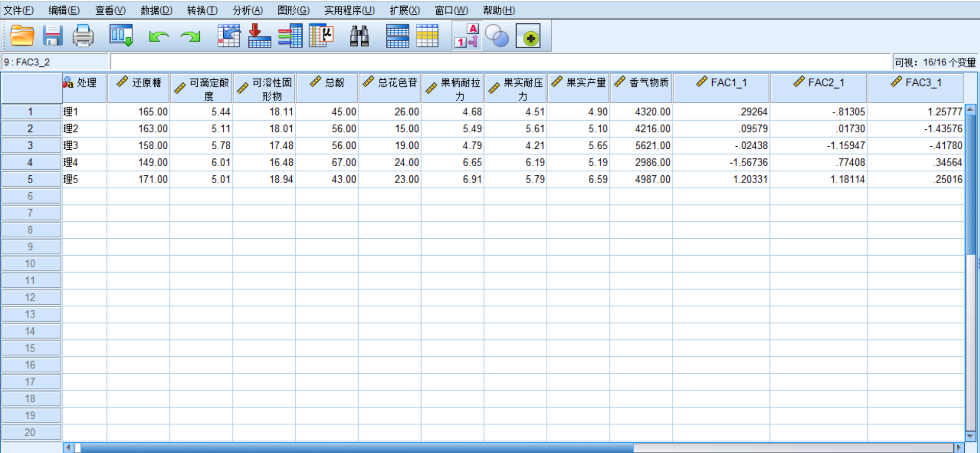
Task: Click the Redo green arrow icon
Action: pyautogui.click(x=191, y=36)
